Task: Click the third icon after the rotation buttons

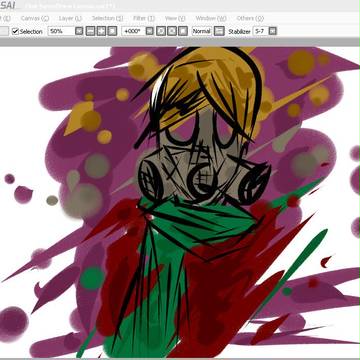Action: pos(183,31)
